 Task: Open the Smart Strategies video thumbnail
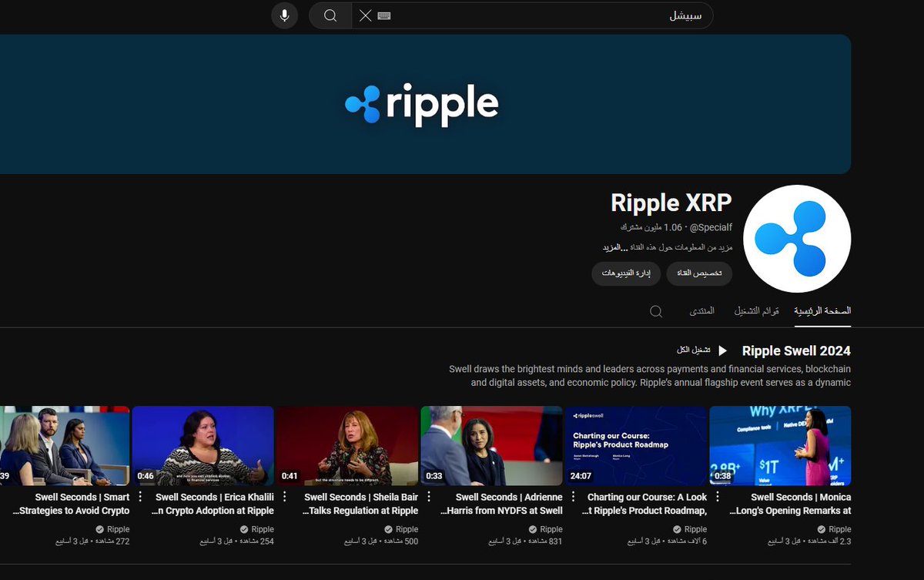tap(65, 446)
